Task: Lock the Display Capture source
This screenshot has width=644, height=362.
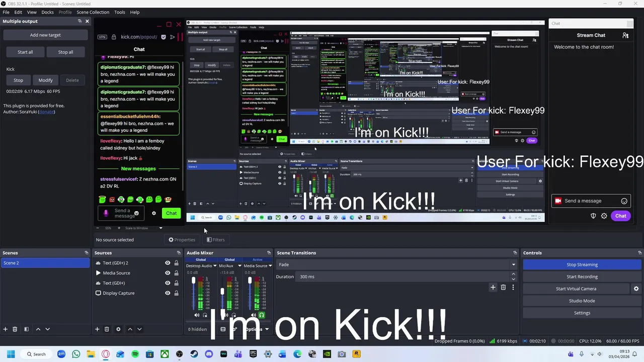Action: pyautogui.click(x=176, y=293)
